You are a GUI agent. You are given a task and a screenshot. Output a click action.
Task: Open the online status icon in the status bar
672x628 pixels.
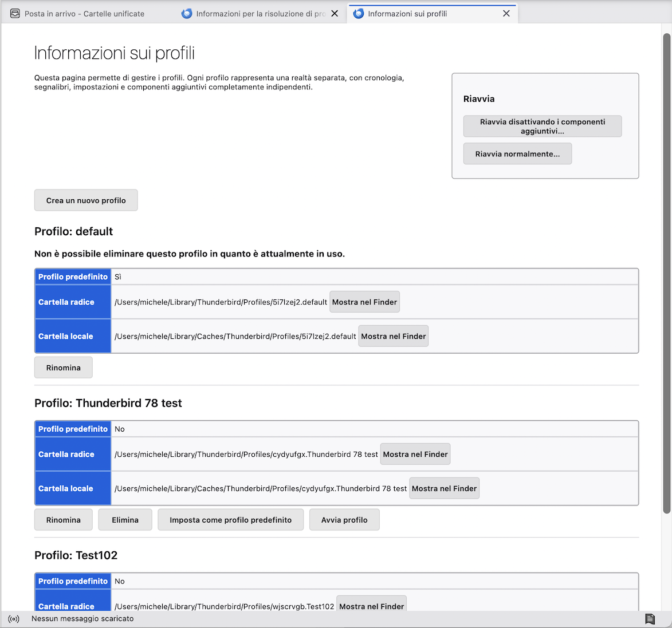click(x=14, y=619)
